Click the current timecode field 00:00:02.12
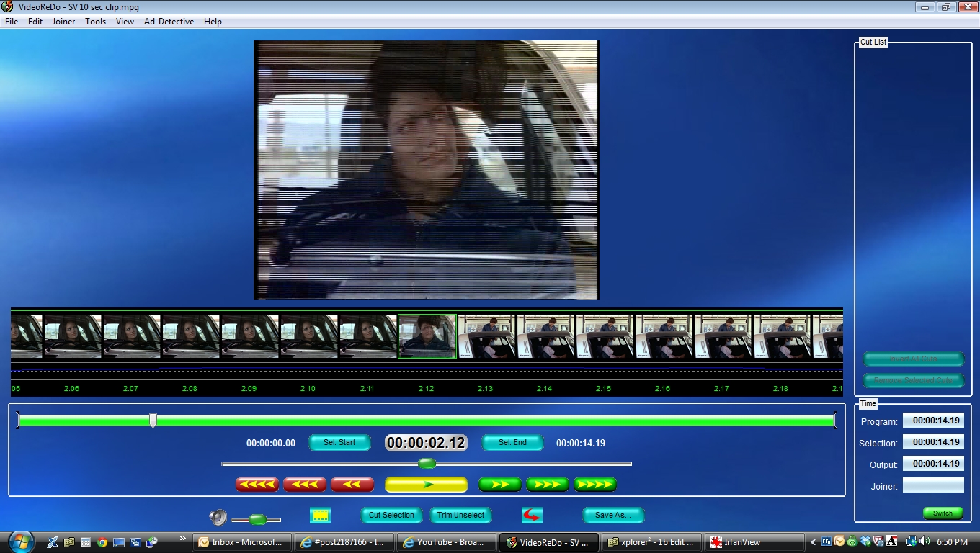The height and width of the screenshot is (553, 980). pyautogui.click(x=427, y=443)
